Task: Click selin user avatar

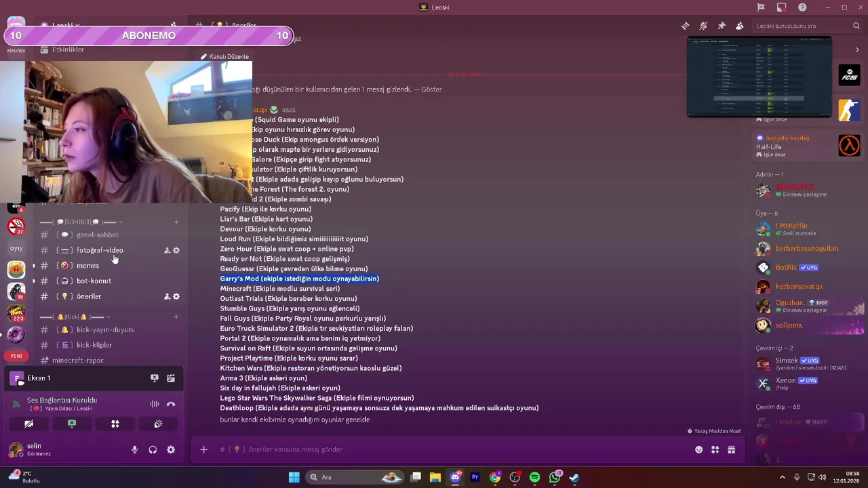Action: pyautogui.click(x=16, y=449)
